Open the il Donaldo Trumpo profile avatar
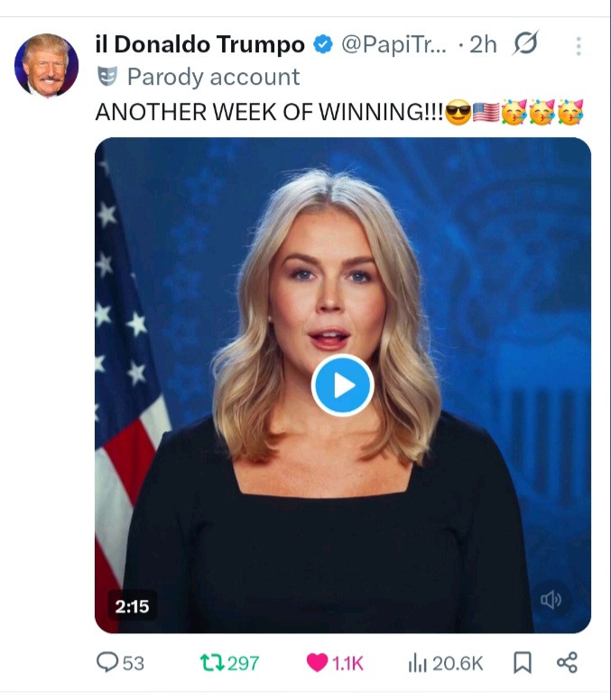The image size is (611, 700). pos(46,66)
